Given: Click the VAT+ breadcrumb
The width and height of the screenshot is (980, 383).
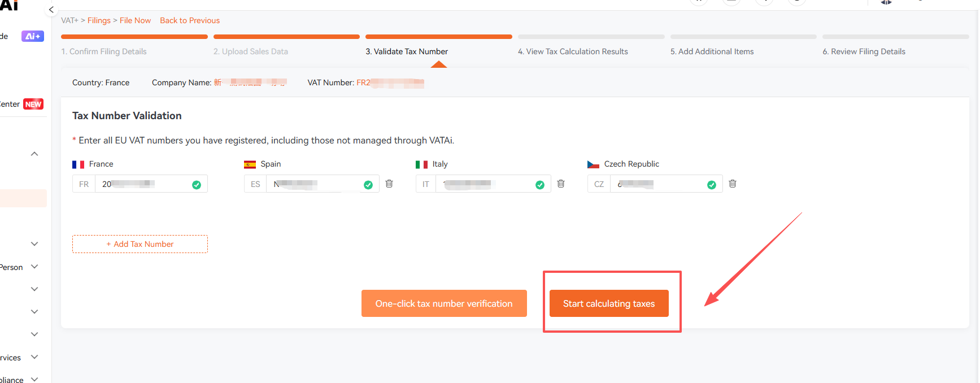Looking at the screenshot, I should 69,20.
